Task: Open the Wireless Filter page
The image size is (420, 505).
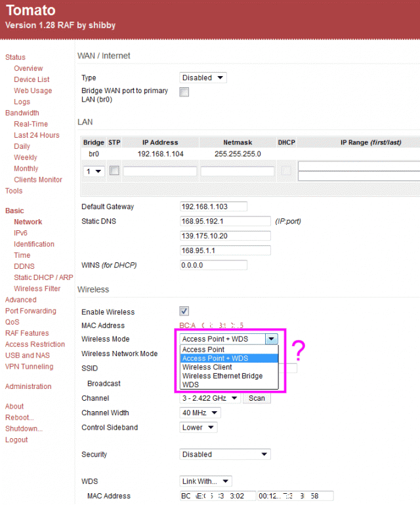Action: (x=37, y=289)
